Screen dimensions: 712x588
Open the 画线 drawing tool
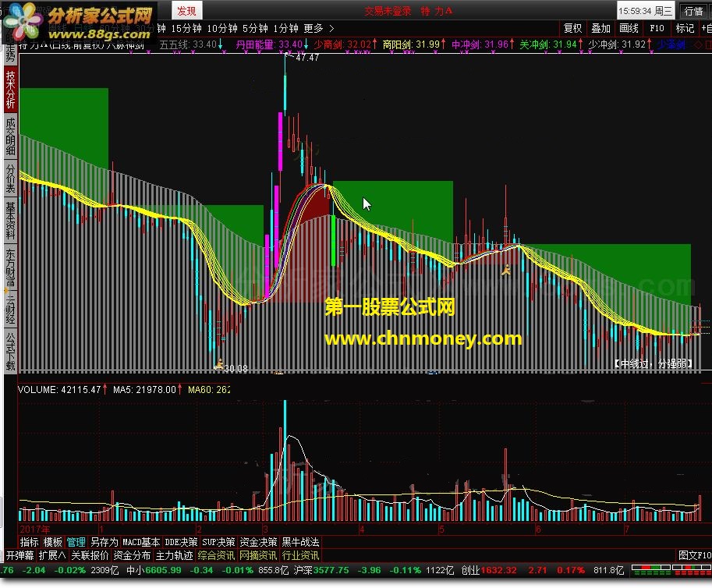coord(629,28)
